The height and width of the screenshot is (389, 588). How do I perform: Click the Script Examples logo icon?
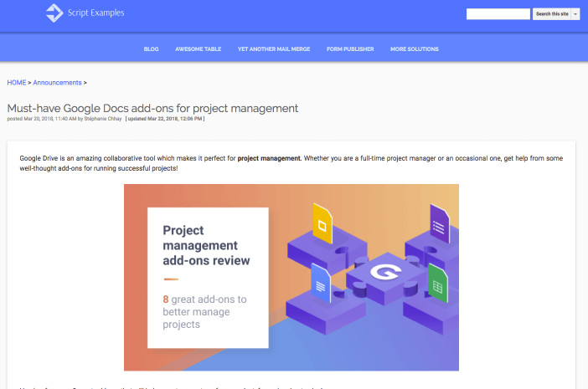coord(54,13)
